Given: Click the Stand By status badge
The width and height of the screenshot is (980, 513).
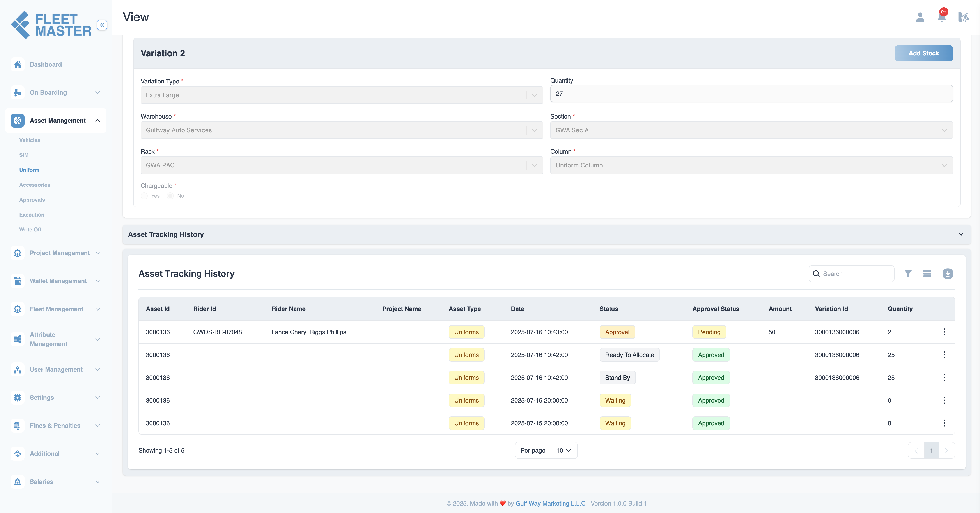Looking at the screenshot, I should 617,378.
